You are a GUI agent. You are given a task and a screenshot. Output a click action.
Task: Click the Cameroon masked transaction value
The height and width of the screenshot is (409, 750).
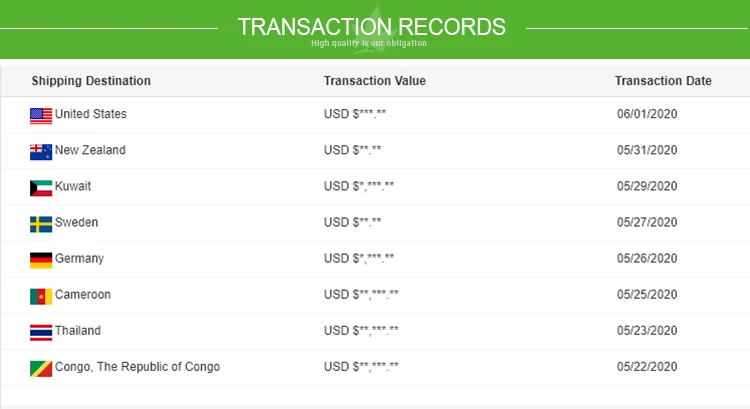click(361, 295)
